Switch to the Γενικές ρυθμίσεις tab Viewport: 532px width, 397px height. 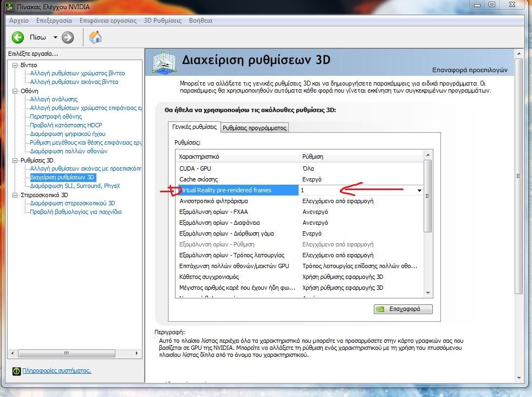[x=194, y=127]
